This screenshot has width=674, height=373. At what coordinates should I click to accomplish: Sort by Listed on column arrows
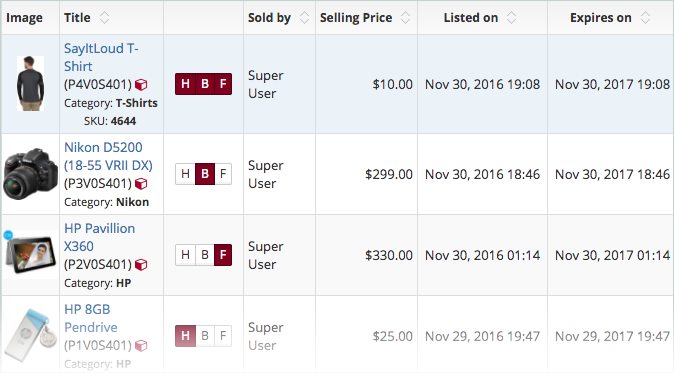(511, 18)
